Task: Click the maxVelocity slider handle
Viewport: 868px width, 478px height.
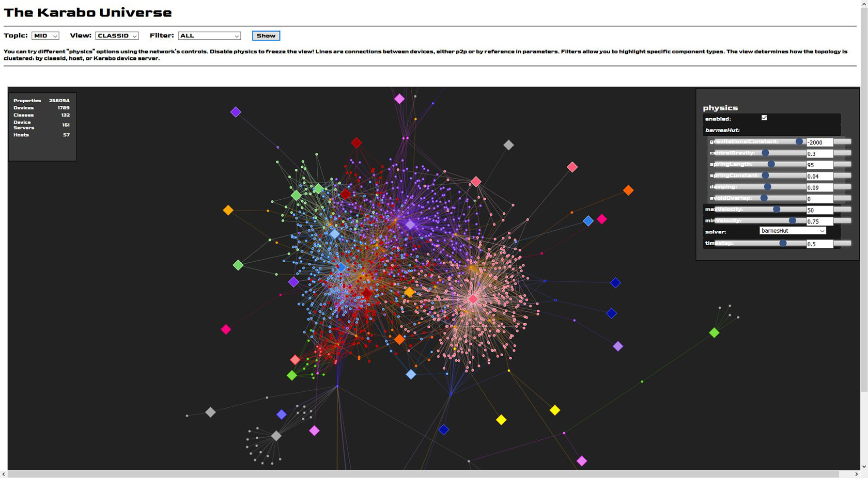Action: click(777, 209)
